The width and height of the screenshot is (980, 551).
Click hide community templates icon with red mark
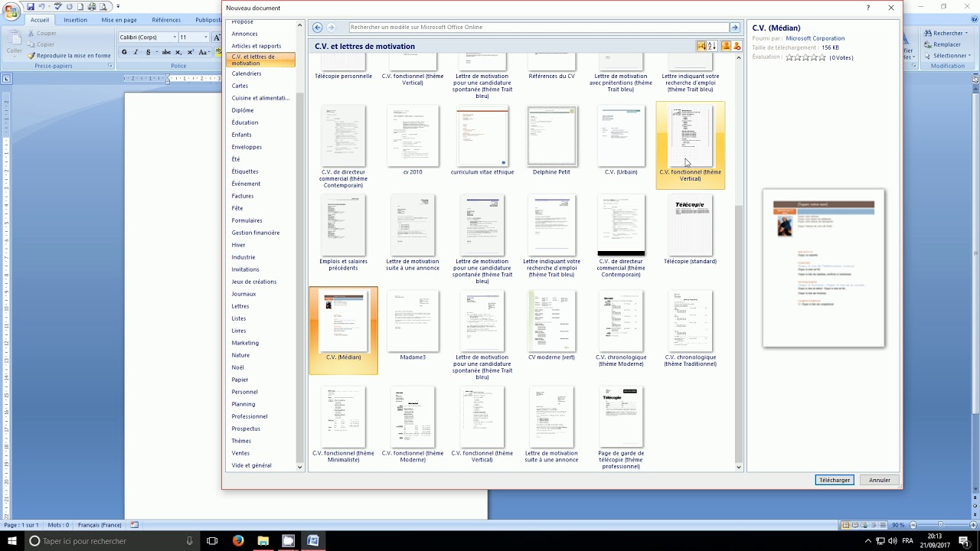737,46
